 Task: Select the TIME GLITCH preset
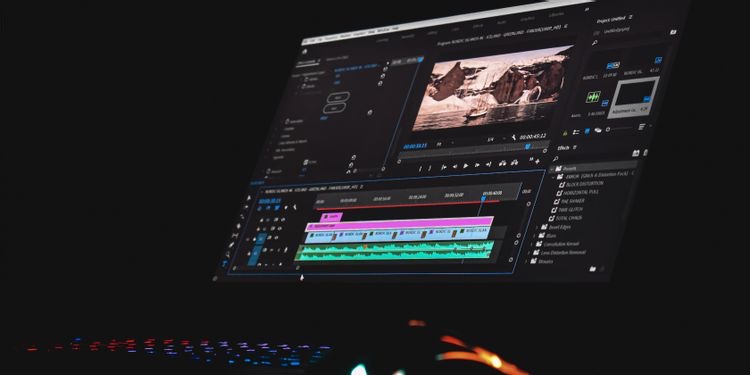pos(567,210)
